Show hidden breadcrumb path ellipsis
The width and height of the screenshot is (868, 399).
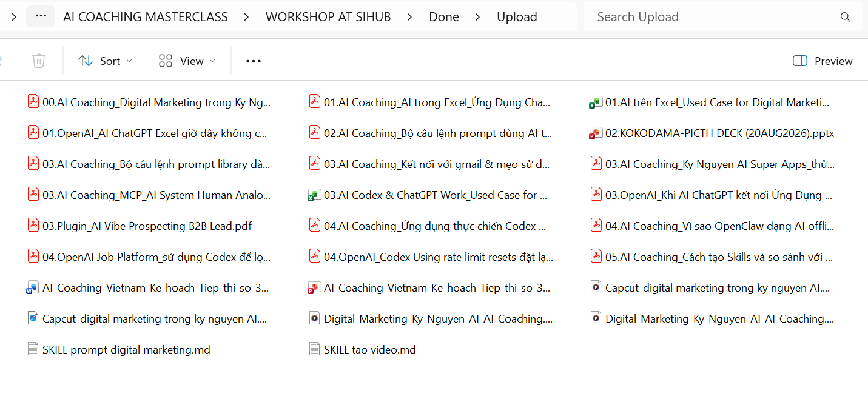41,17
